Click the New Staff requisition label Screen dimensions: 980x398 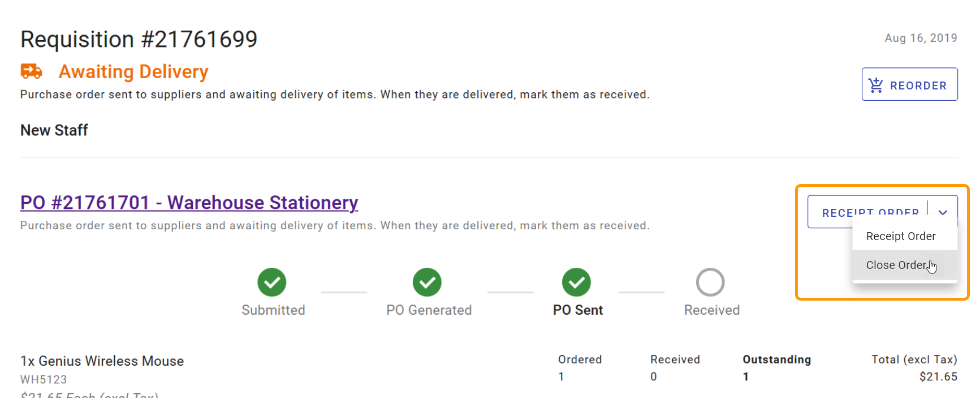[54, 130]
